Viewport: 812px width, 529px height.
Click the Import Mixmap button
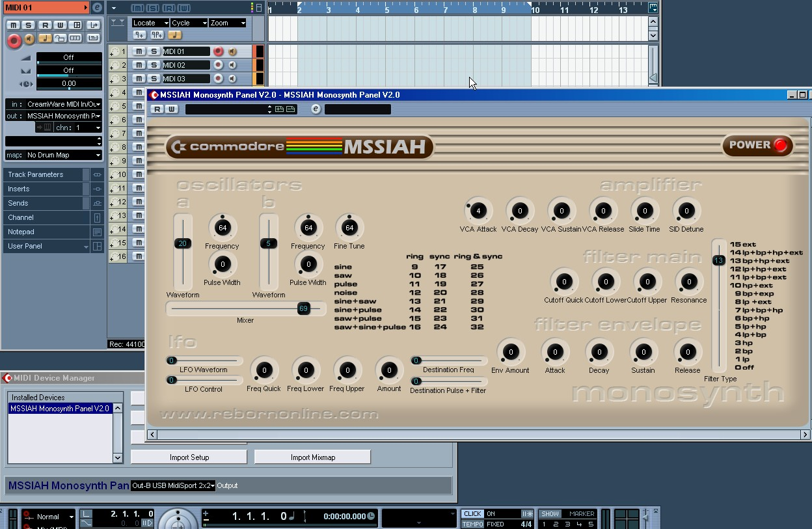[x=313, y=457]
